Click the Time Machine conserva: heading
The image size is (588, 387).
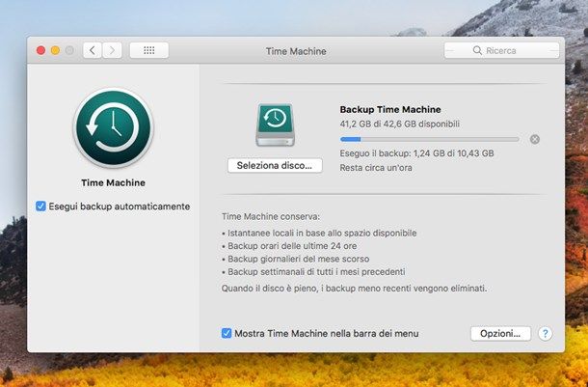(x=271, y=216)
